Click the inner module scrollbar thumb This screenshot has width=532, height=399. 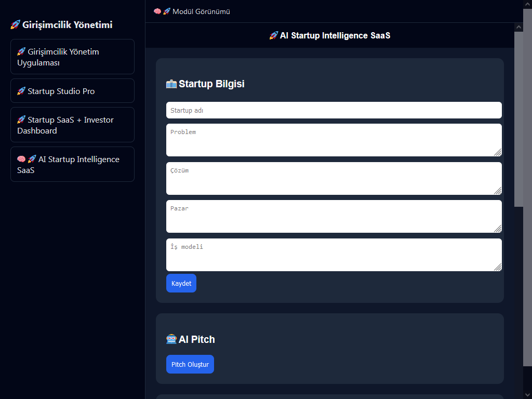pos(518,119)
